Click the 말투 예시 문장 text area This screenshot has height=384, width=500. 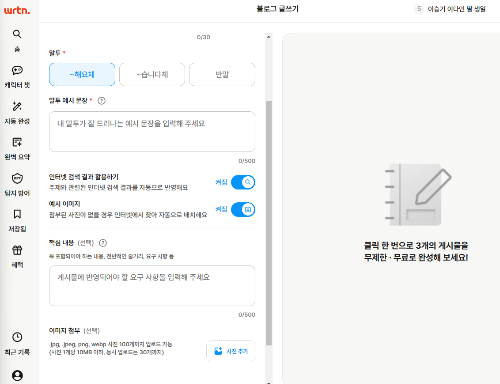pos(152,132)
